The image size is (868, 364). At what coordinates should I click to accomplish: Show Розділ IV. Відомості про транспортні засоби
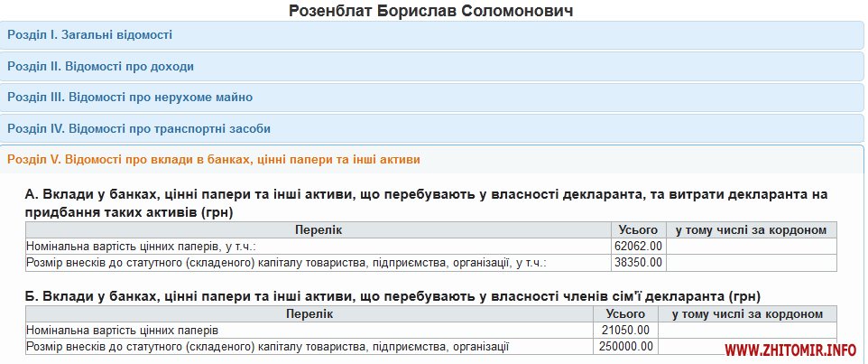tap(139, 128)
